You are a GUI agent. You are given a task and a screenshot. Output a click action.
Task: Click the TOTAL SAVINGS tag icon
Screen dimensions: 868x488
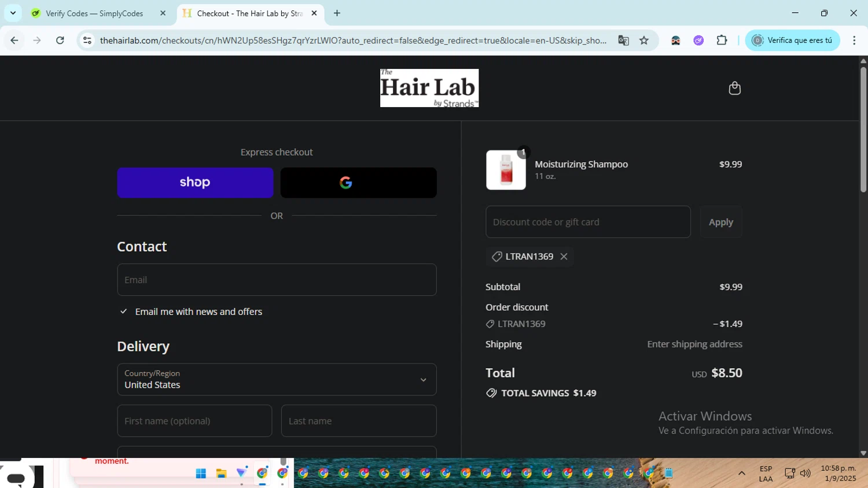[x=491, y=393]
